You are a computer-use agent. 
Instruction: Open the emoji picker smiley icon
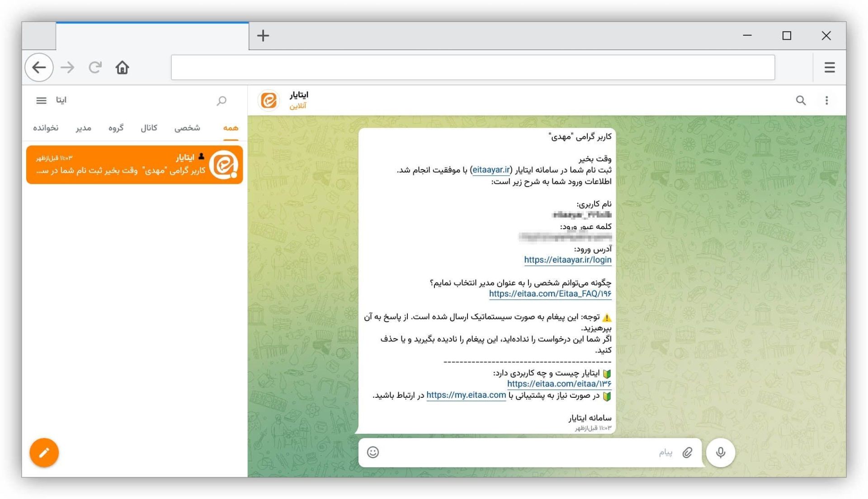373,452
